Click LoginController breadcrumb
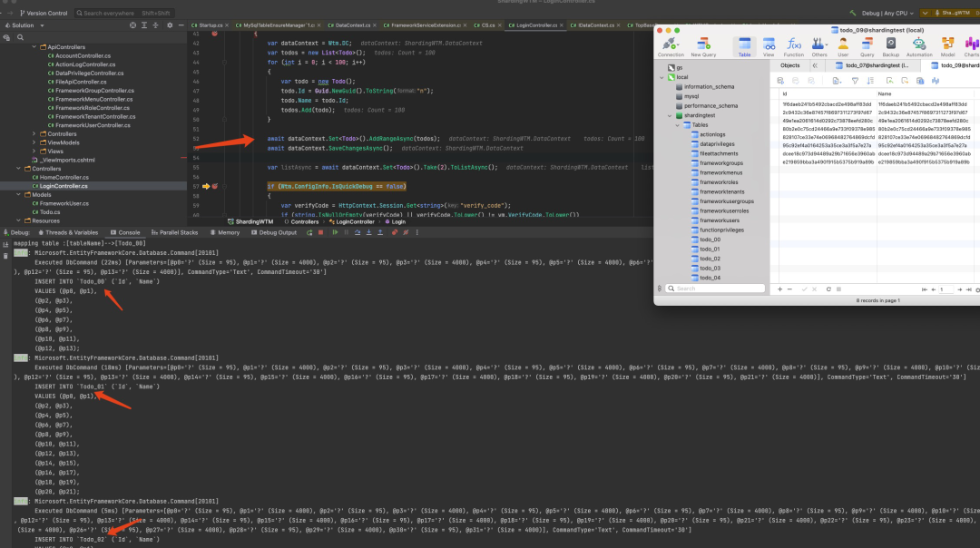The height and width of the screenshot is (548, 980). point(352,221)
